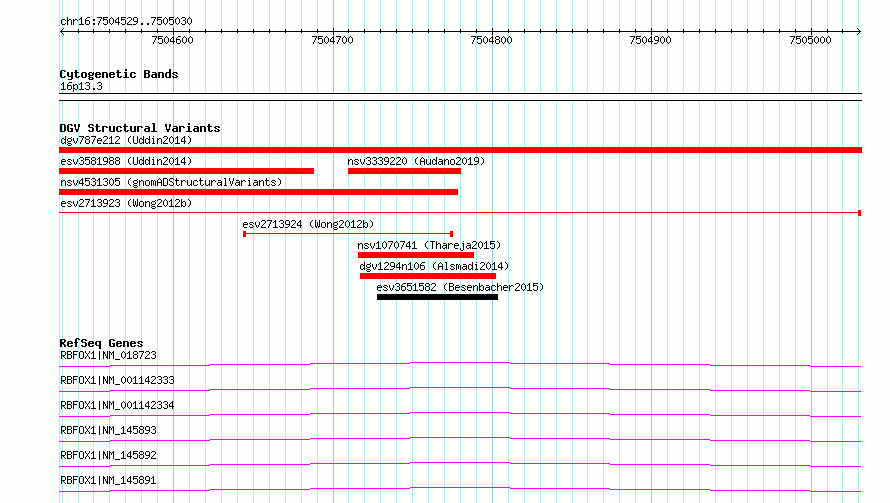Open the nsv4531305 gnomAD structural variant bar

[258, 192]
